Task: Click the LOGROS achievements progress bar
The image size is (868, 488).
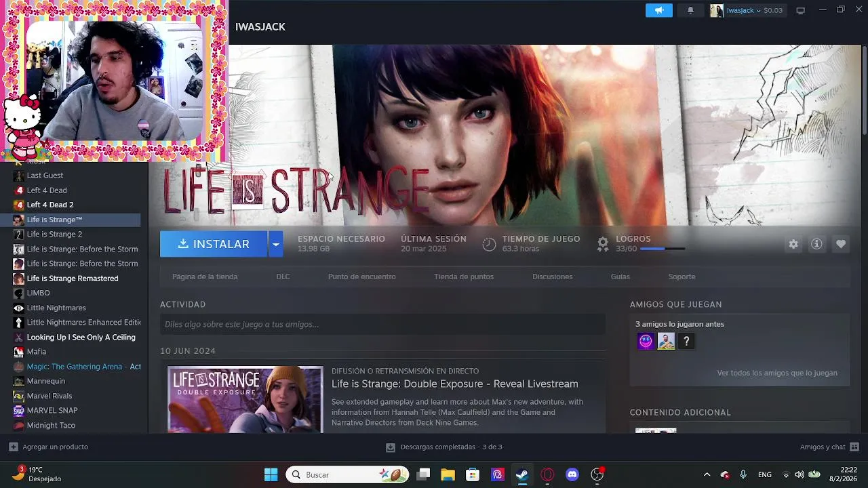Action: pos(663,249)
